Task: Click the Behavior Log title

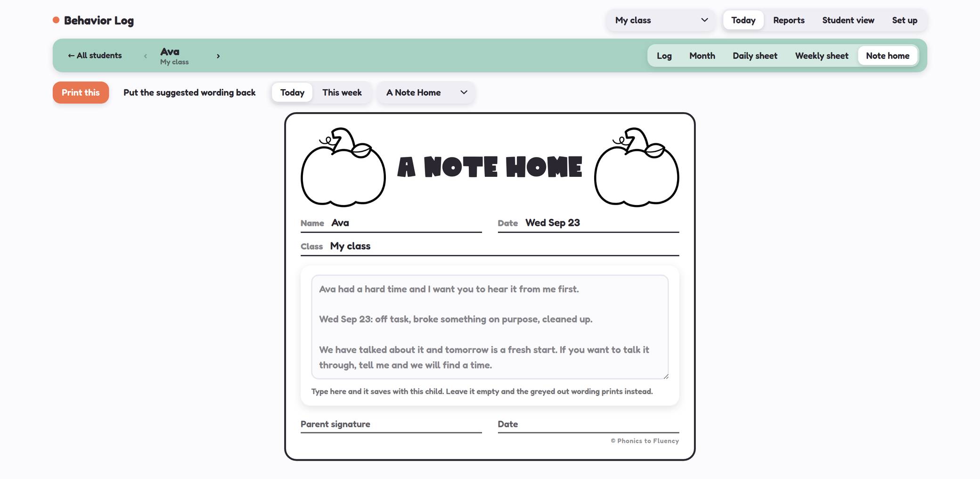Action: (99, 20)
